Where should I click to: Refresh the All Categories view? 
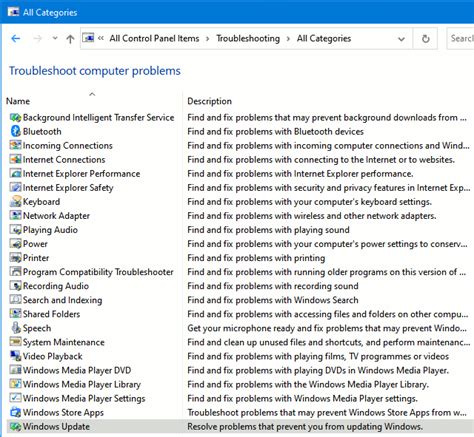click(x=425, y=39)
